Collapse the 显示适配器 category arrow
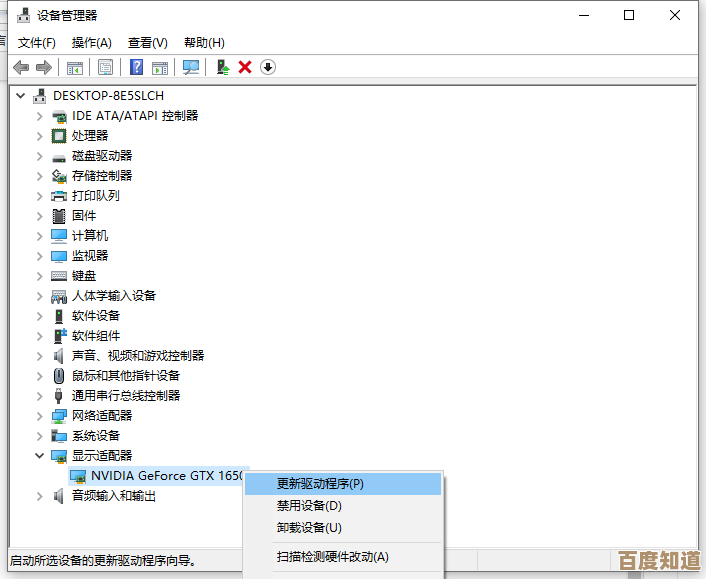 point(40,456)
